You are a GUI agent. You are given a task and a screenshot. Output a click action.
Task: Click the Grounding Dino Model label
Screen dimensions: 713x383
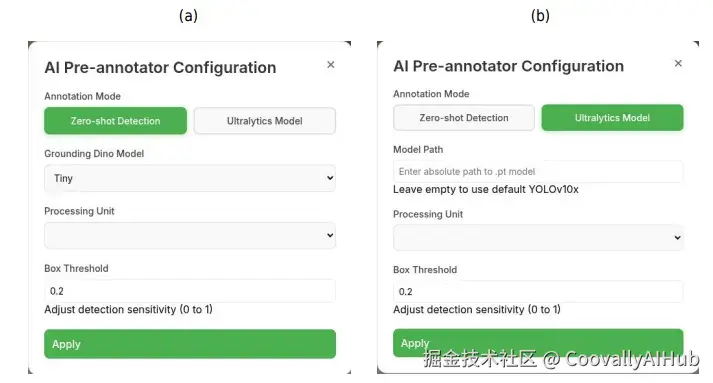(94, 154)
